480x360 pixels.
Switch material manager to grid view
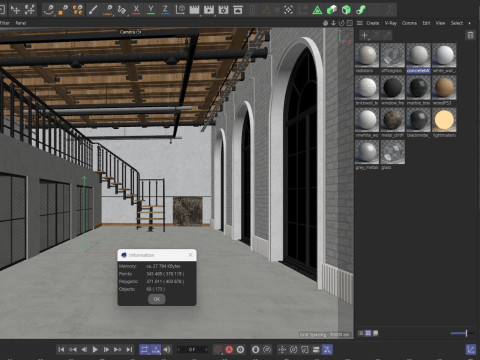(368, 333)
